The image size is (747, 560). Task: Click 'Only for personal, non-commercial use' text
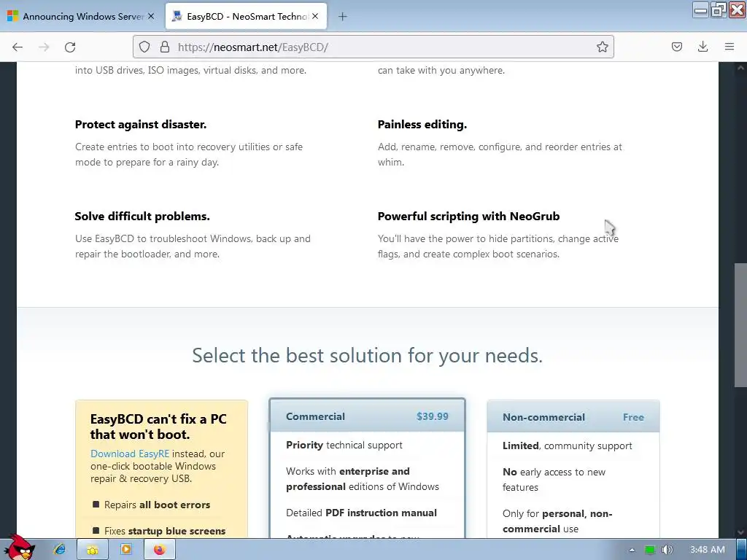click(x=557, y=521)
